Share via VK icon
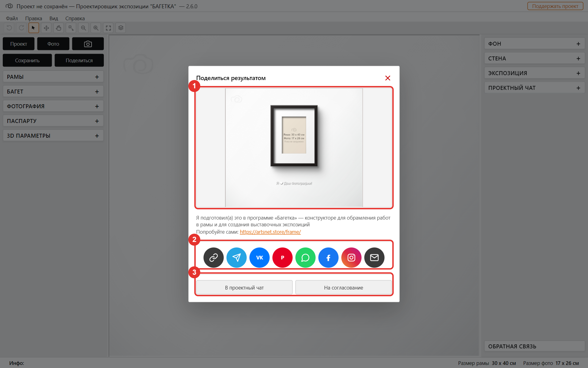 (x=259, y=258)
